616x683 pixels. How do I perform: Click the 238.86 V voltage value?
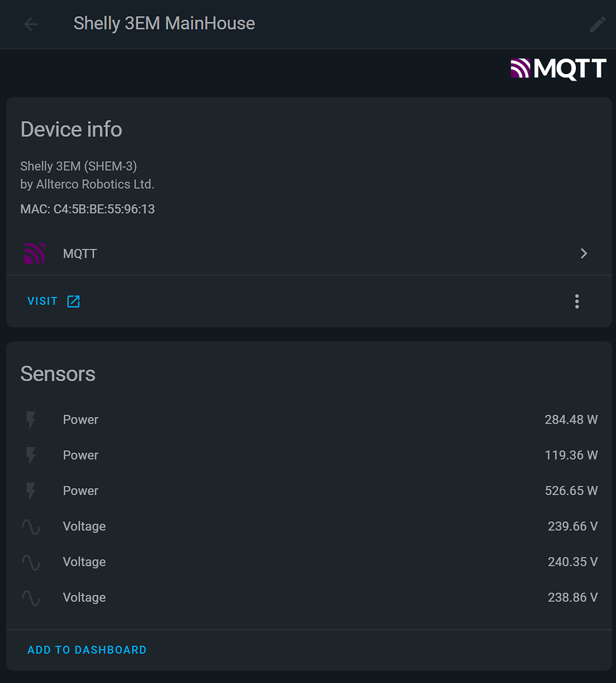(x=572, y=598)
